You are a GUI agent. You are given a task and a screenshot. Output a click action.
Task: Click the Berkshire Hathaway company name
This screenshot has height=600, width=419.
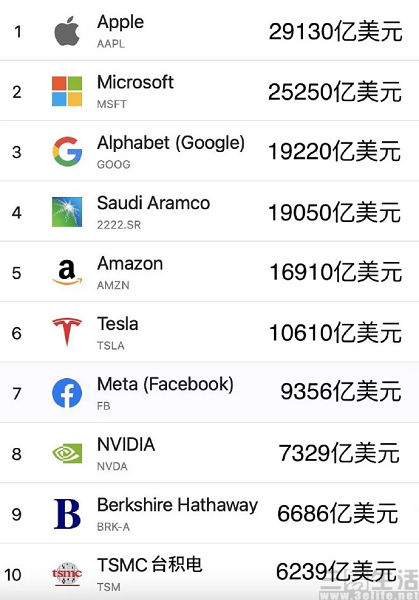(x=178, y=505)
